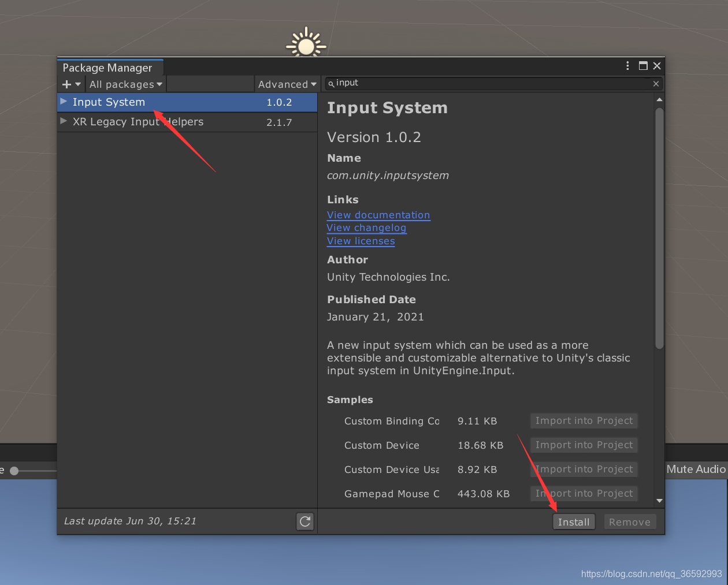This screenshot has width=728, height=585.
Task: Click the Input System heading in details
Action: click(387, 108)
